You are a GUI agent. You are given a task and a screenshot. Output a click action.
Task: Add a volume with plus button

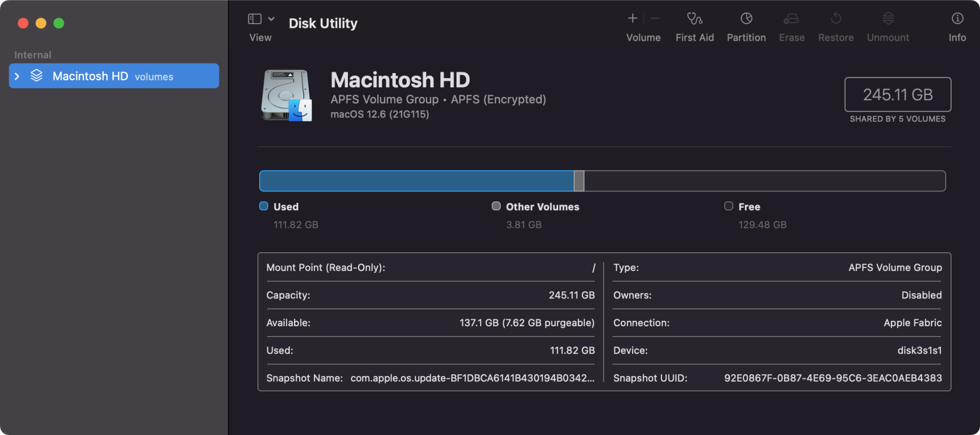(x=633, y=19)
